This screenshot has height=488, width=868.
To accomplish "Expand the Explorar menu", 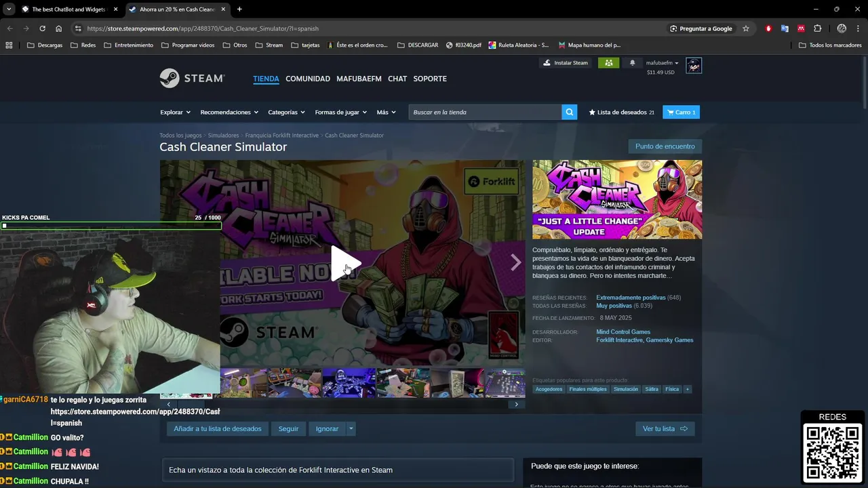I will tap(175, 113).
